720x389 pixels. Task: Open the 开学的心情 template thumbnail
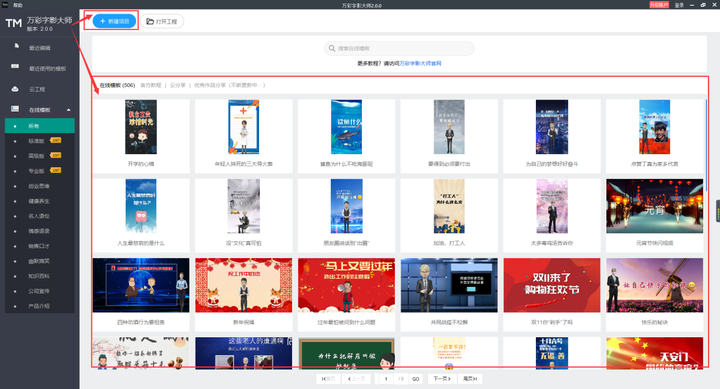click(x=141, y=127)
